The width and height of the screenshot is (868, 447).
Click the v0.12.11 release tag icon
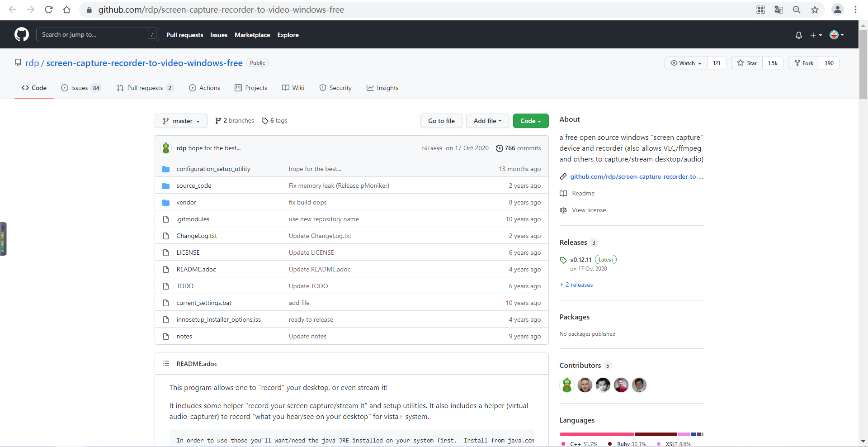click(563, 260)
